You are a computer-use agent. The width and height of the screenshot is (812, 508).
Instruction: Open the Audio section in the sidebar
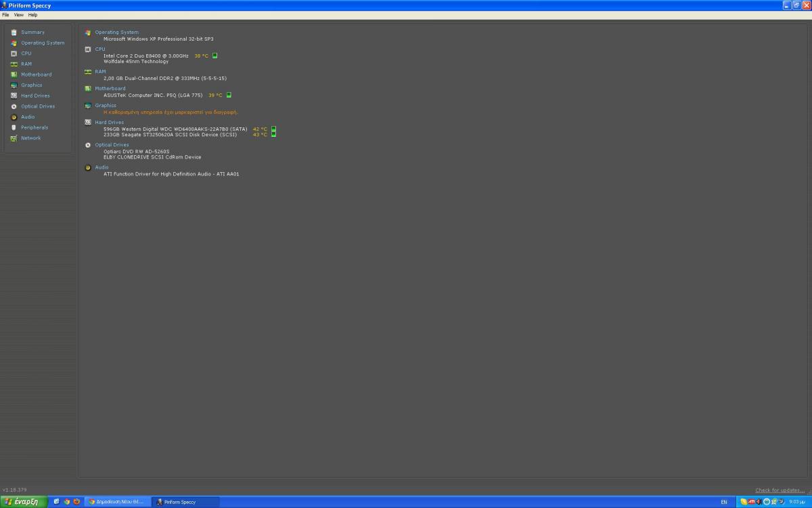pyautogui.click(x=27, y=117)
